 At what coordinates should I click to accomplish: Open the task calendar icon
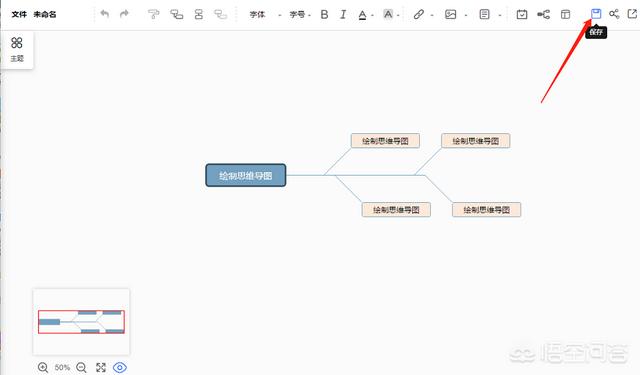point(522,15)
